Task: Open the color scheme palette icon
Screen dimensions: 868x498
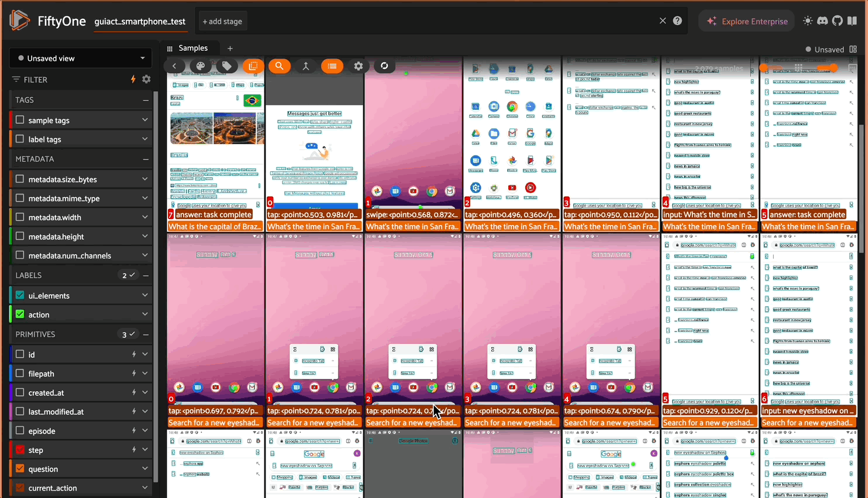Action: (201, 66)
